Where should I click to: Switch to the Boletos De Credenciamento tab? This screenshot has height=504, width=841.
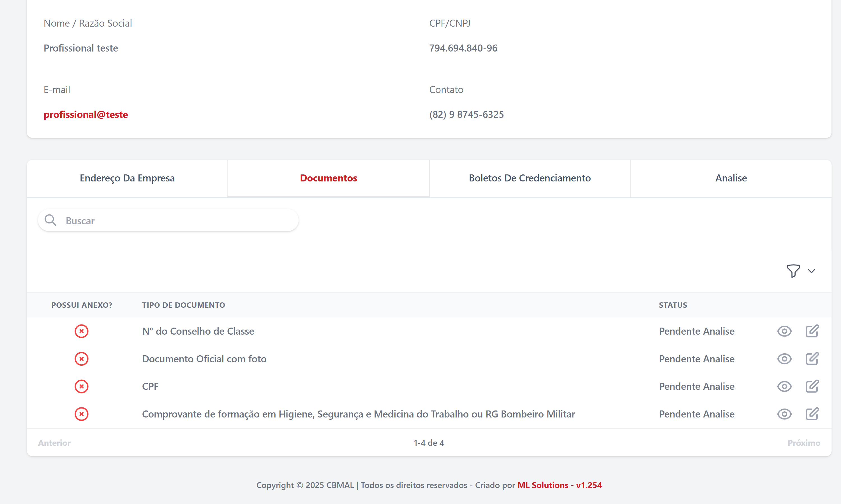[530, 178]
